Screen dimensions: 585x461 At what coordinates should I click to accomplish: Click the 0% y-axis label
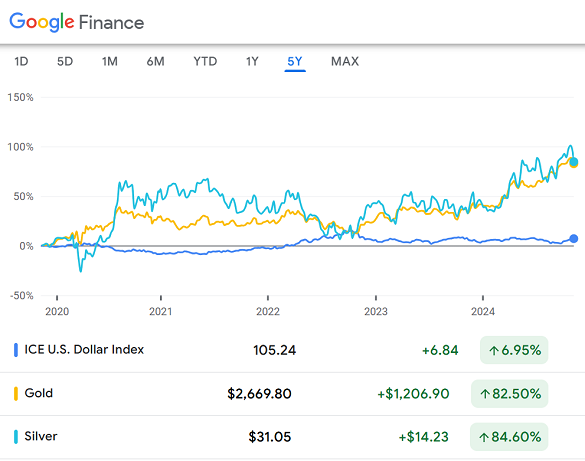pyautogui.click(x=26, y=246)
